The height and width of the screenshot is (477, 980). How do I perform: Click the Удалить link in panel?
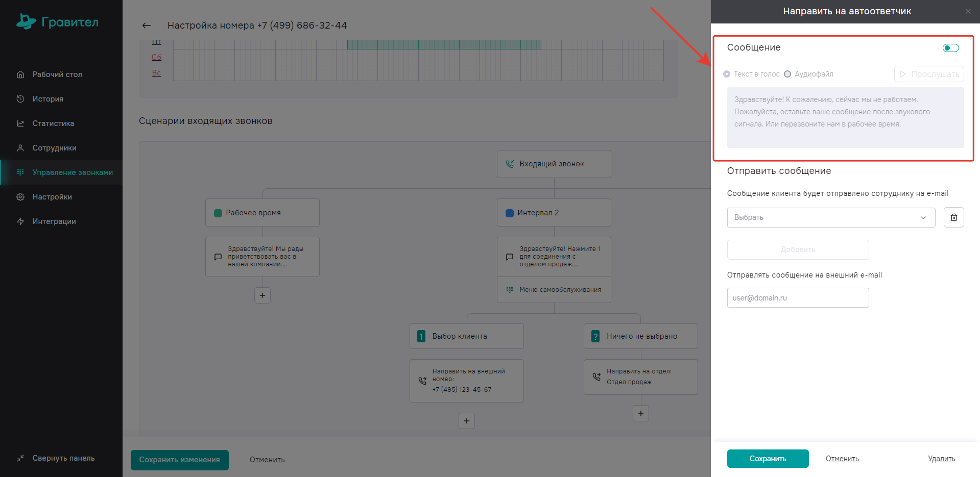pyautogui.click(x=941, y=459)
